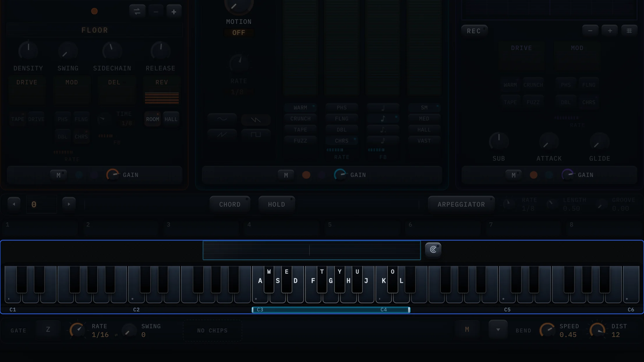Click the swap arrows icon above FLOOR
644x362 pixels.
coord(137,12)
